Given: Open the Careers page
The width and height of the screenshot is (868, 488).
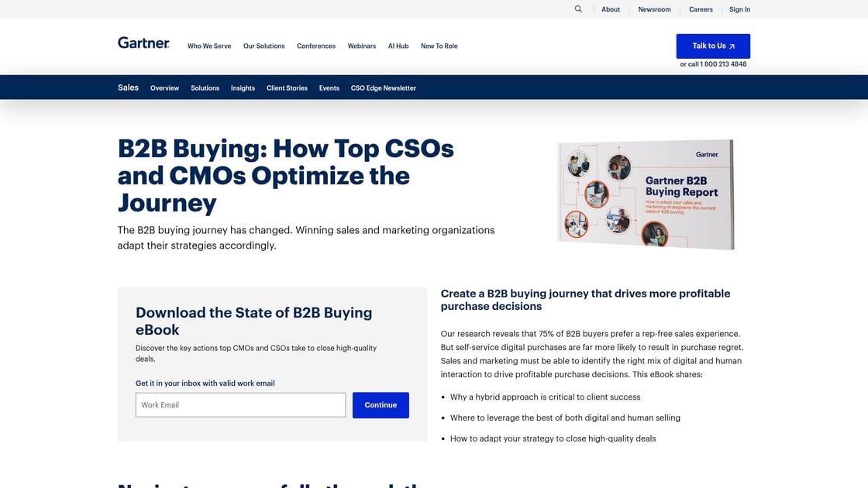Looking at the screenshot, I should (701, 9).
